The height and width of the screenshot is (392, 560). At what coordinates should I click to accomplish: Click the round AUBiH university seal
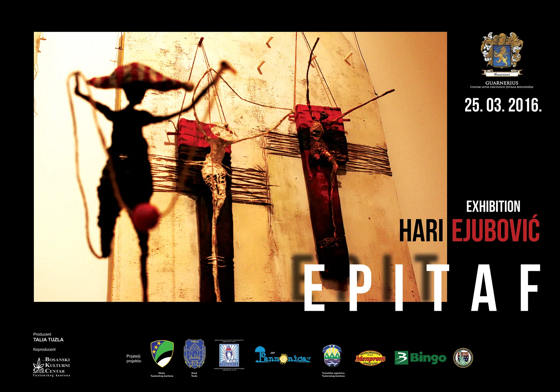point(463,358)
